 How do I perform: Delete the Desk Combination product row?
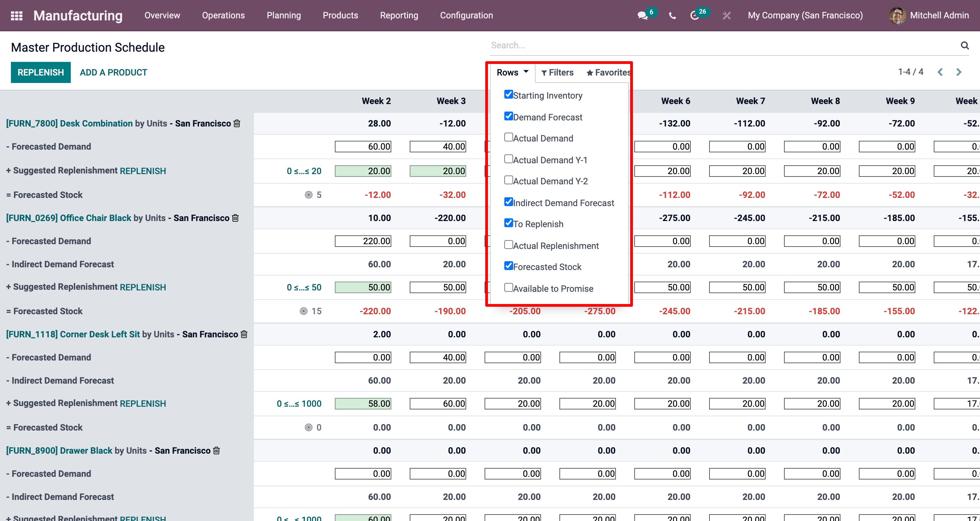(x=236, y=123)
